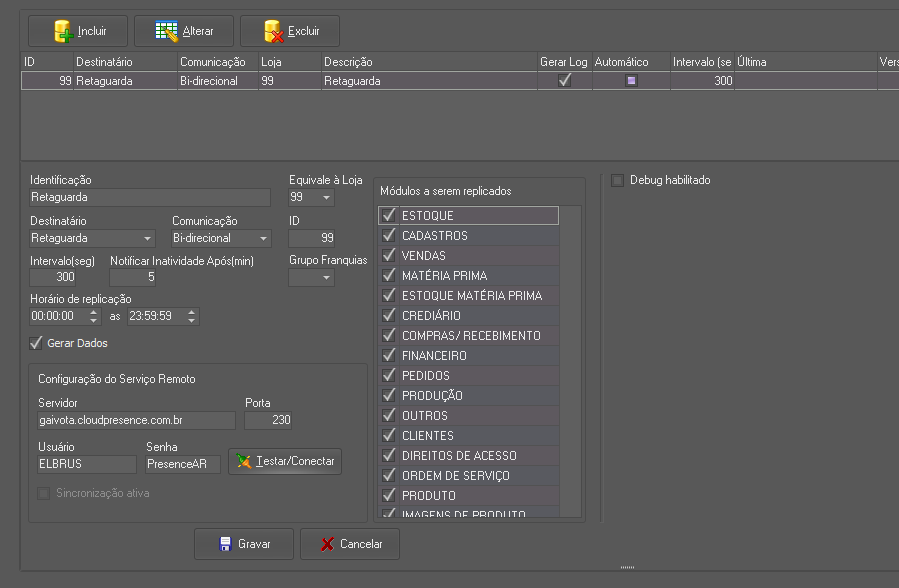Toggle the CLIENTES module checkbox

389,436
